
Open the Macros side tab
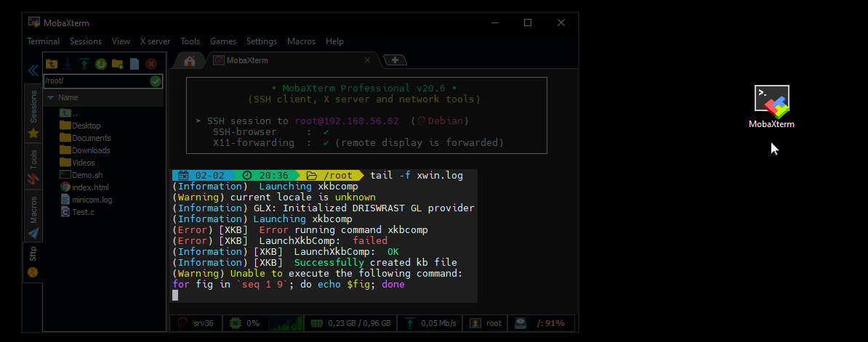click(x=33, y=216)
